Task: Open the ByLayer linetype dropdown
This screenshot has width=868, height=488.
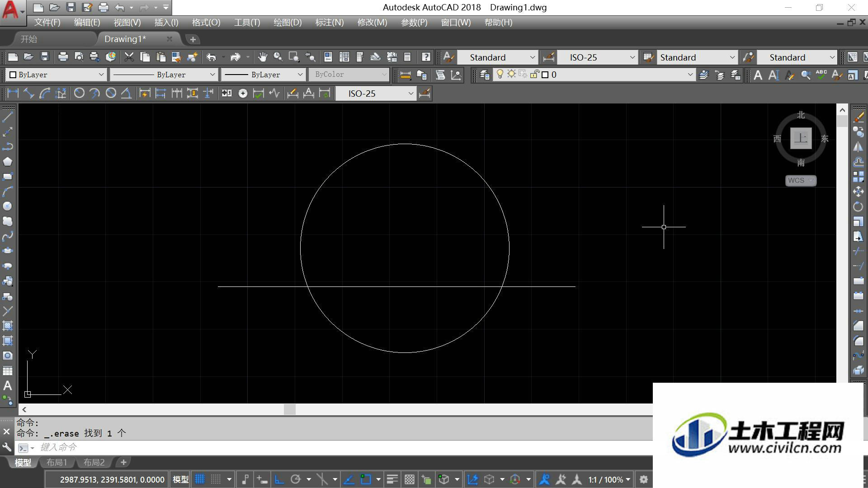Action: (165, 75)
